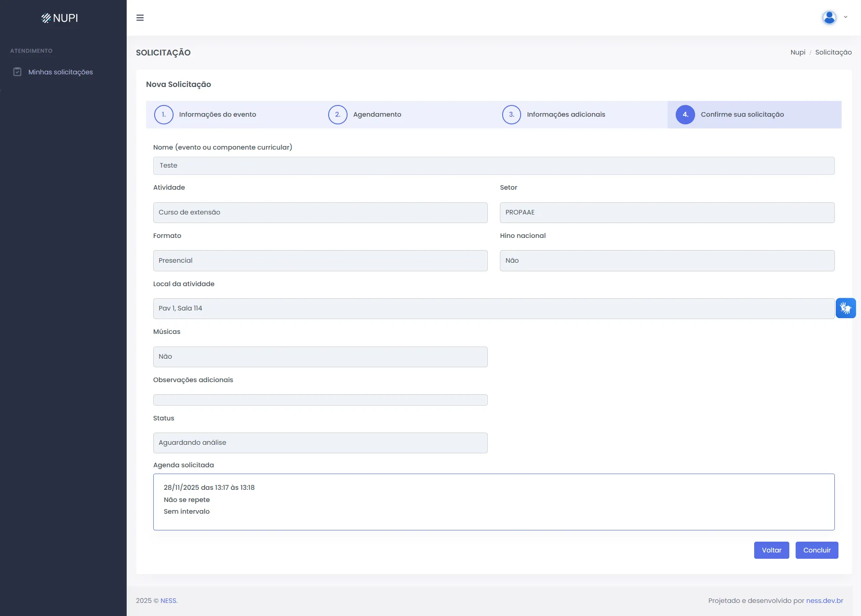Screen dimensions: 861x616
Task: Select step 3 circle icon
Action: pos(511,114)
